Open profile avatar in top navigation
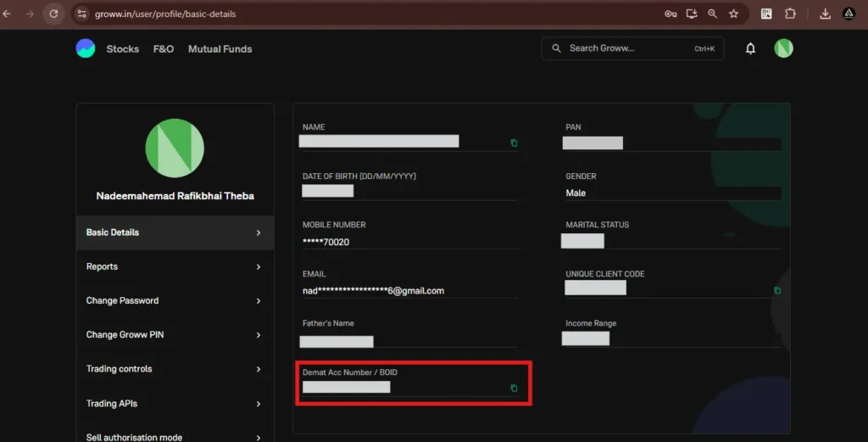Image resolution: width=868 pixels, height=442 pixels. click(x=783, y=48)
